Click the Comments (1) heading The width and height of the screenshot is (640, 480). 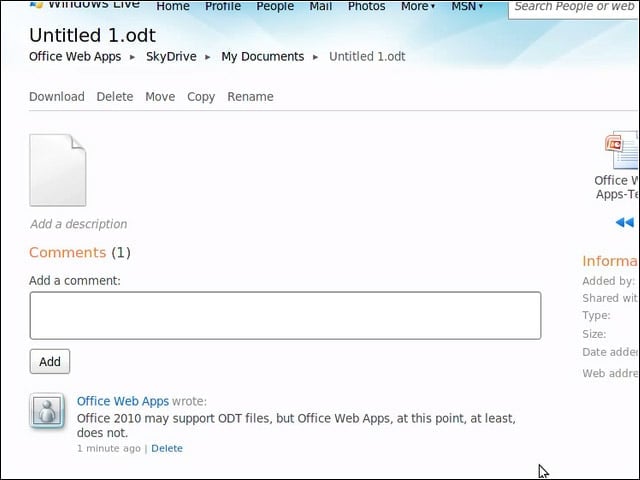pyautogui.click(x=80, y=253)
